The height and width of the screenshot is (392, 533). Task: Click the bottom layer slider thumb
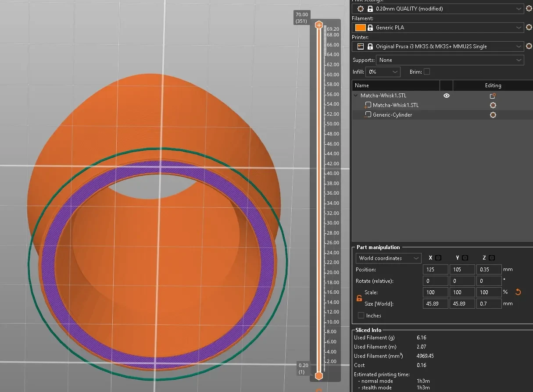click(319, 376)
